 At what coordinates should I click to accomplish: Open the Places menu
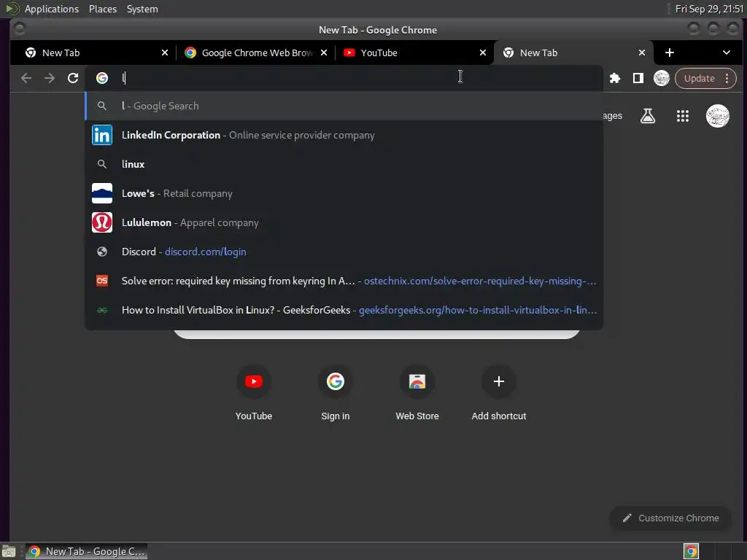point(103,9)
